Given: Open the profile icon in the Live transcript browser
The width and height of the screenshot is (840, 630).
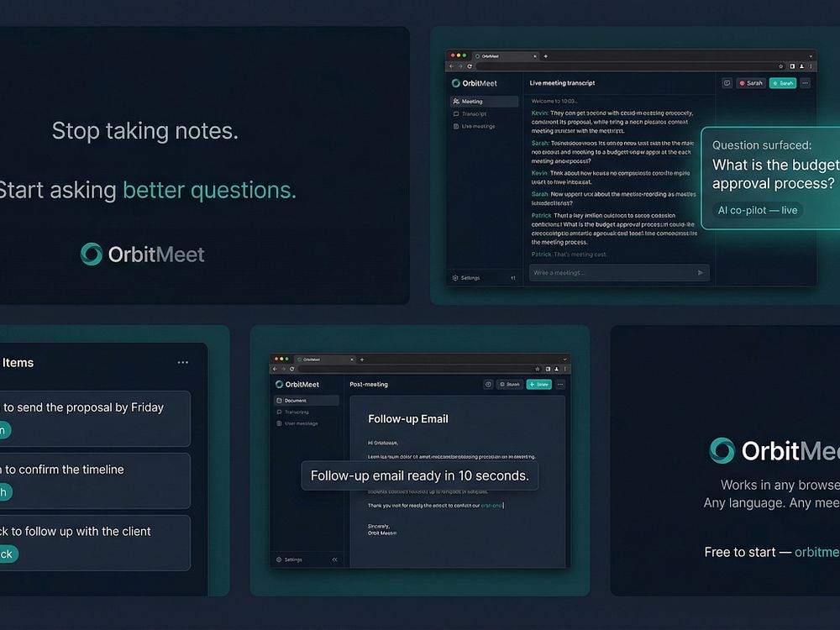Looking at the screenshot, I should pos(801,66).
